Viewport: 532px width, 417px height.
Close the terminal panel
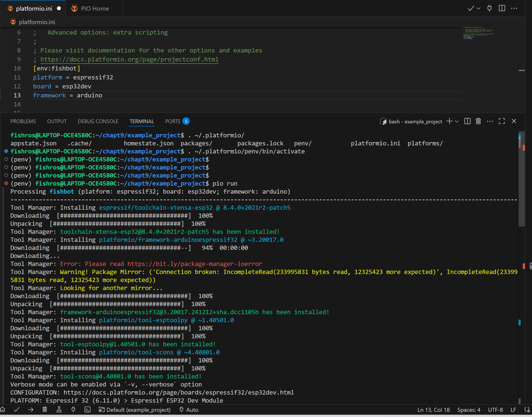coord(514,121)
